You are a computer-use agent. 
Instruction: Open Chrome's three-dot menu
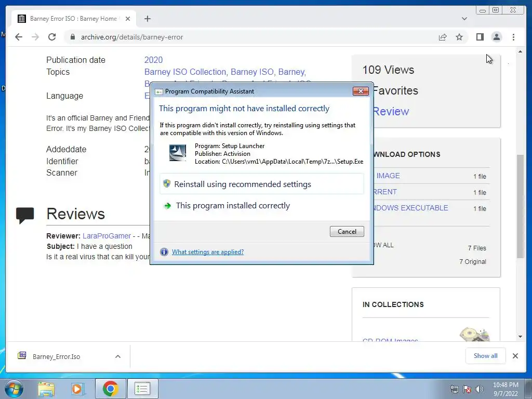(513, 37)
